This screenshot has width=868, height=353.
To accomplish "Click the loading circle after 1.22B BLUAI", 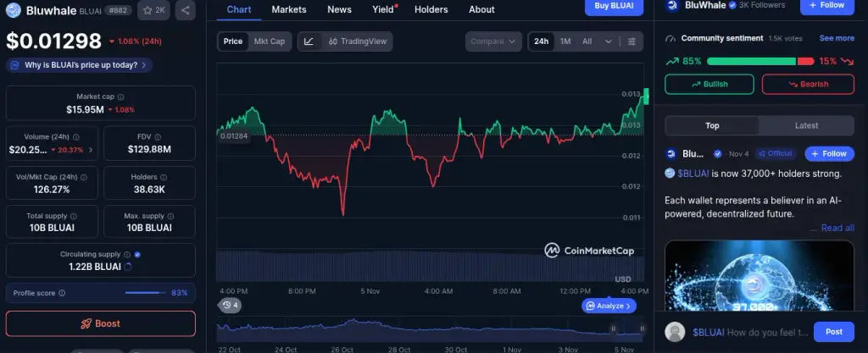I will point(128,267).
